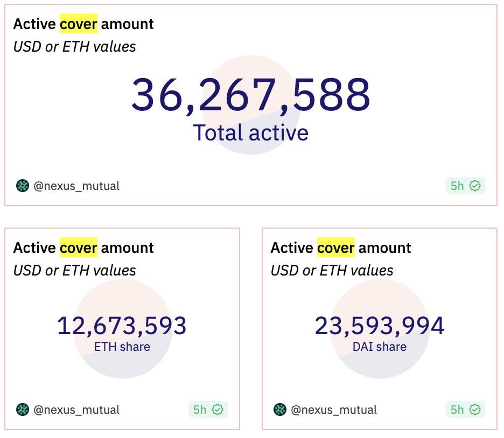This screenshot has width=504, height=438.
Task: Click verified checkmark badge in ETH share card
Action: (x=218, y=409)
